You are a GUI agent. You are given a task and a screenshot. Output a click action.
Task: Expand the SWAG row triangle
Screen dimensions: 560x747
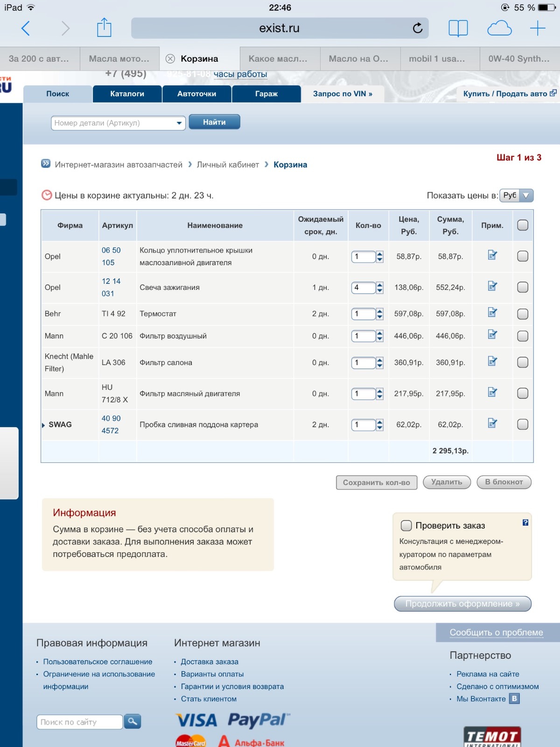click(x=43, y=425)
